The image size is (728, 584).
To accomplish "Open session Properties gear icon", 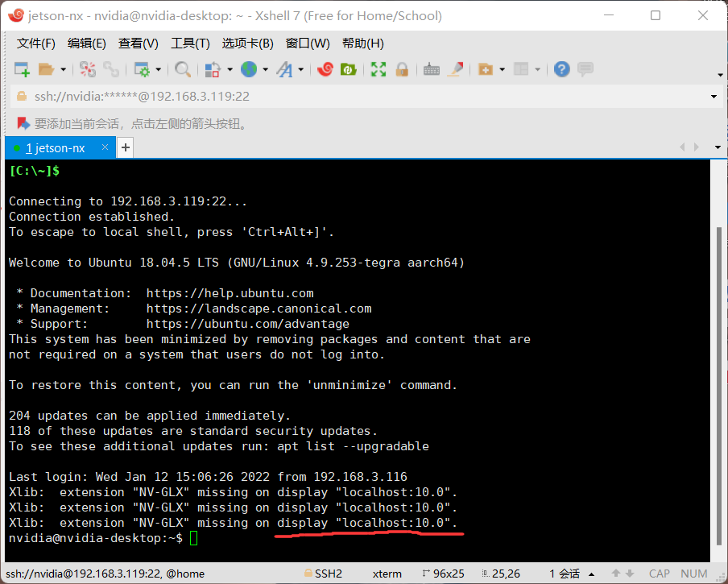I will 141,69.
